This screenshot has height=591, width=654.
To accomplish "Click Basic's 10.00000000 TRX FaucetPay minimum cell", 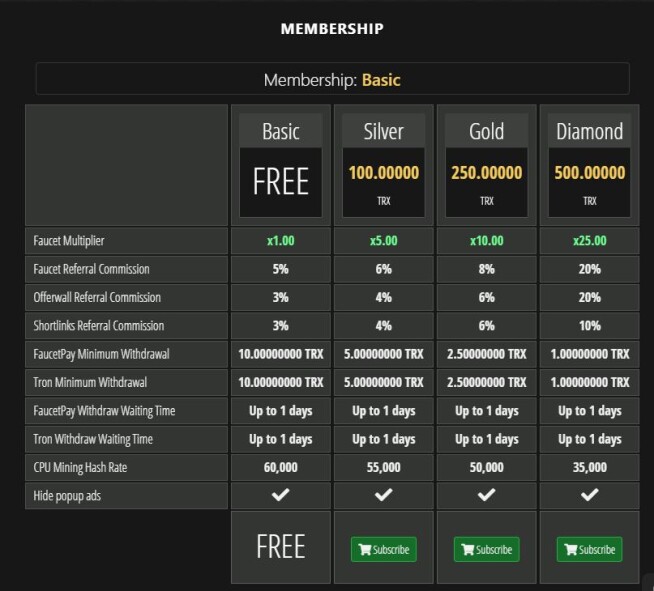I will point(281,354).
